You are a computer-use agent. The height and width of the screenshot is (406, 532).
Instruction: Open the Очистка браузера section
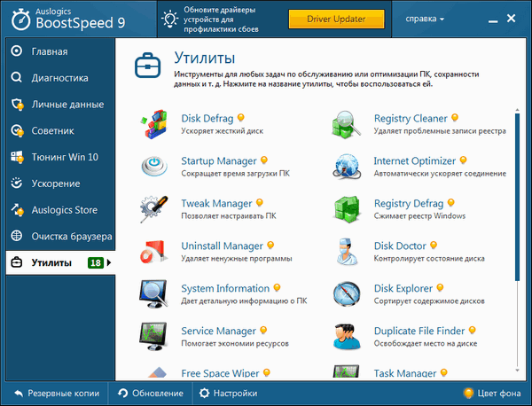click(71, 237)
